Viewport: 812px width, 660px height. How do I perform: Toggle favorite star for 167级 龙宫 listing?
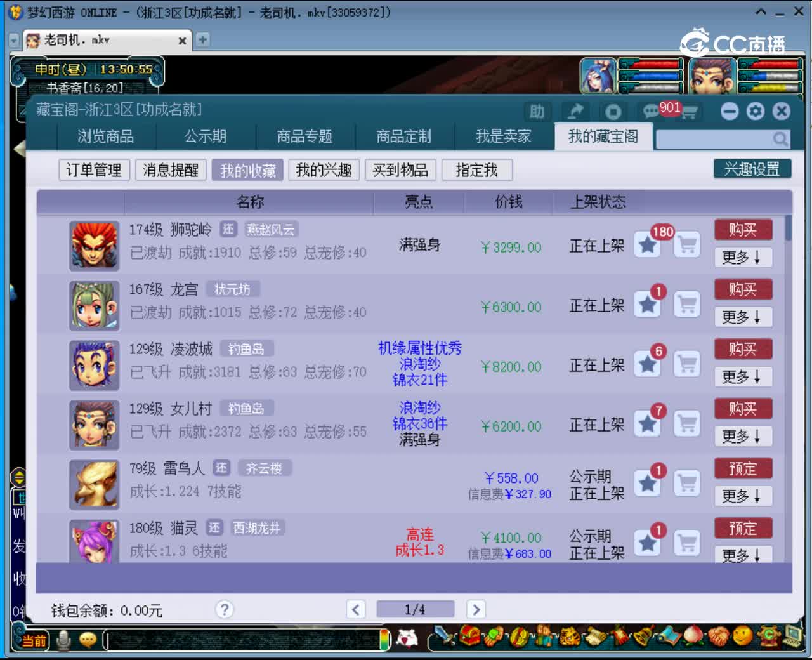[x=648, y=305]
